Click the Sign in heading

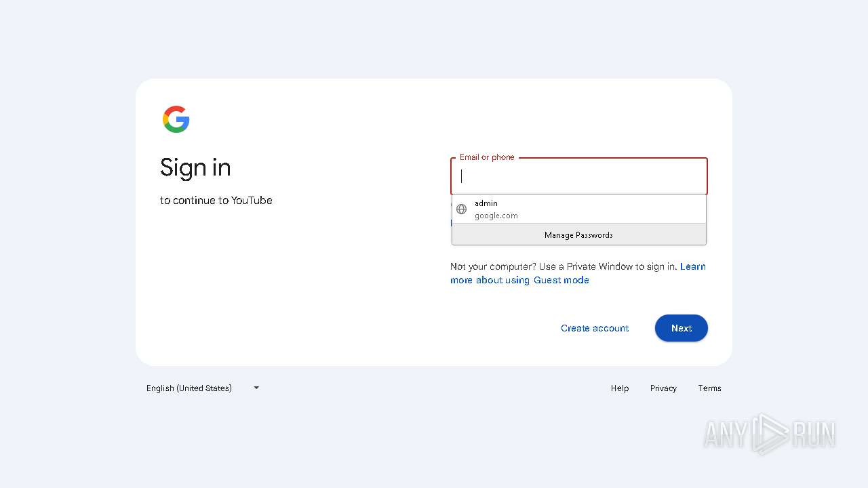pyautogui.click(x=195, y=167)
